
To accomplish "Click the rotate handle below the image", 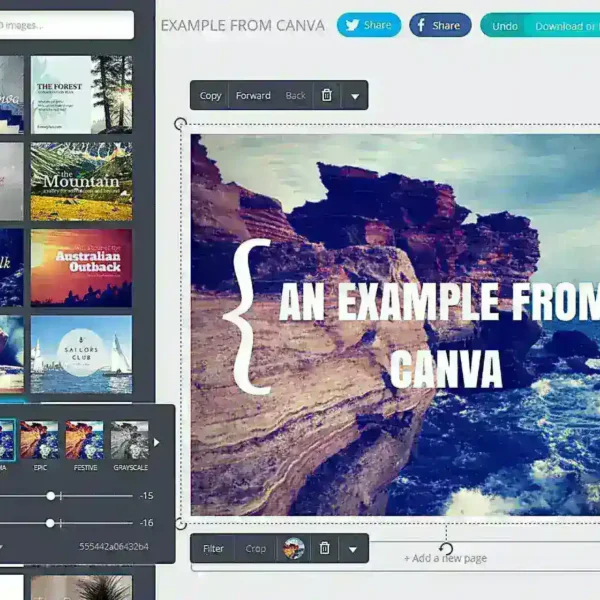I will coord(446,549).
